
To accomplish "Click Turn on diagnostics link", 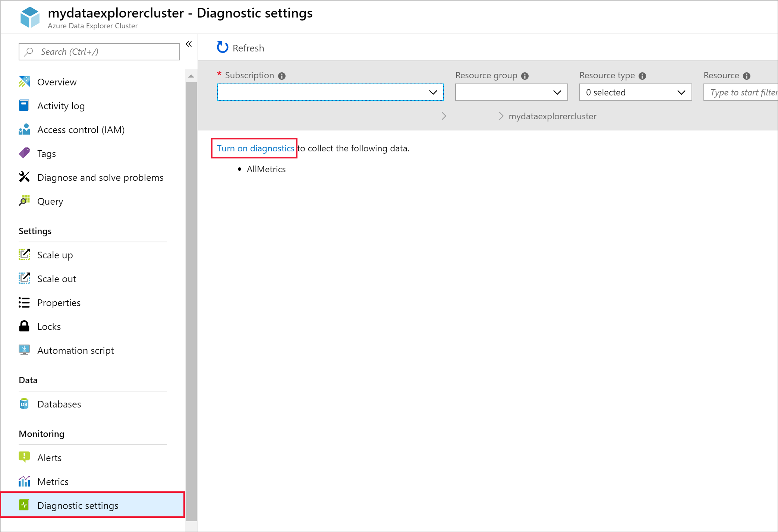I will tap(255, 148).
